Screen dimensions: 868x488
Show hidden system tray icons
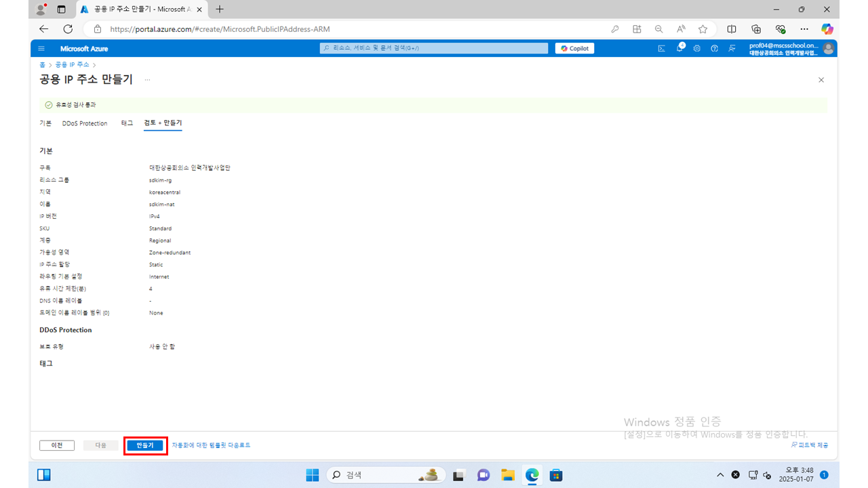coord(720,474)
